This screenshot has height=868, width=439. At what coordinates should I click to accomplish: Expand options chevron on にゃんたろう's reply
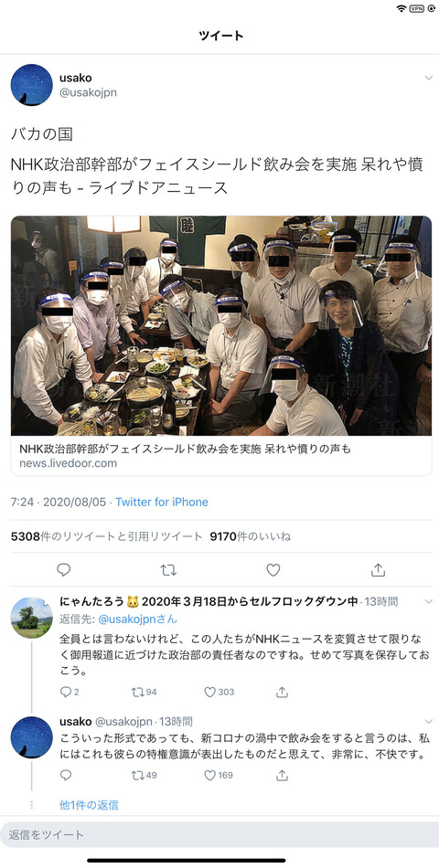click(428, 601)
